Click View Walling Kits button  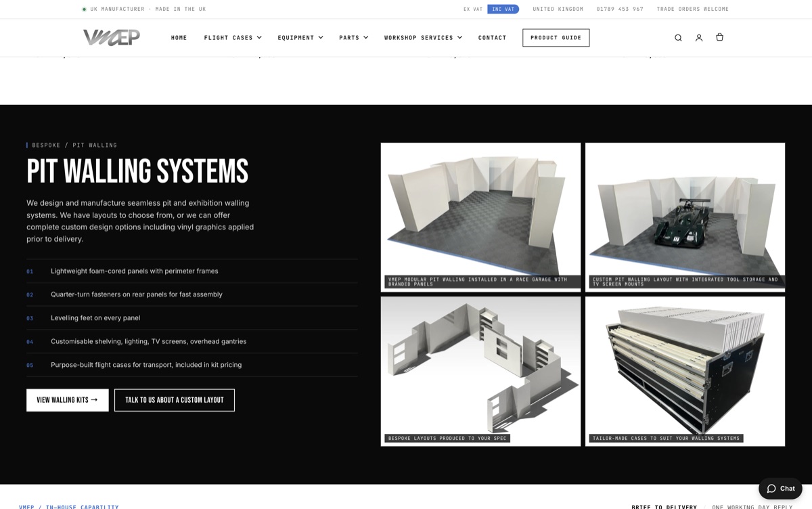[68, 400]
